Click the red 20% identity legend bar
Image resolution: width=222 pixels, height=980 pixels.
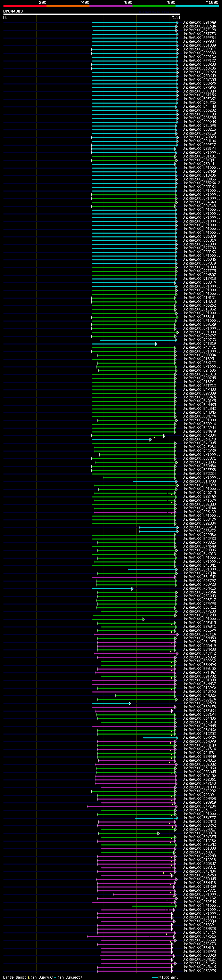25,6
